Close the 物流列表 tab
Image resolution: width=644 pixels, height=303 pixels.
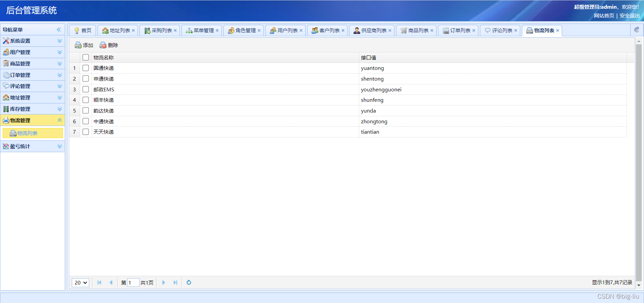(x=557, y=30)
